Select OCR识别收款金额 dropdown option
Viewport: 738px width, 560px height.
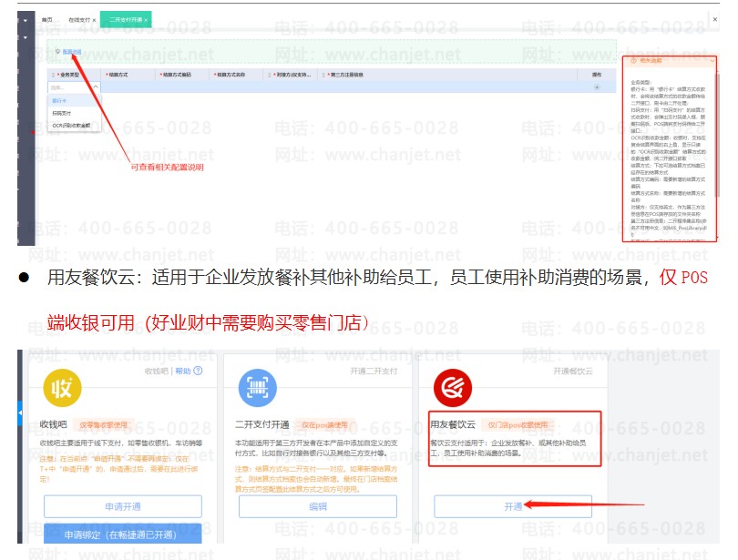coord(75,126)
